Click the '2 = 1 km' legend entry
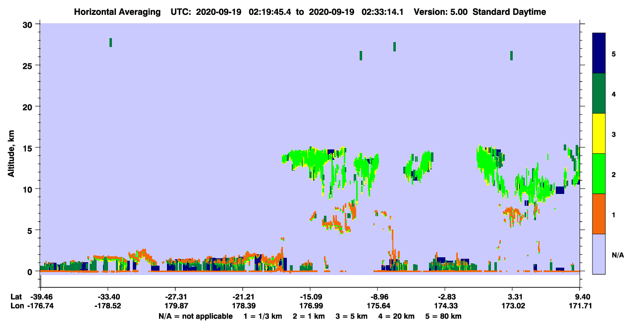This screenshot has height=330, width=644. 309,316
